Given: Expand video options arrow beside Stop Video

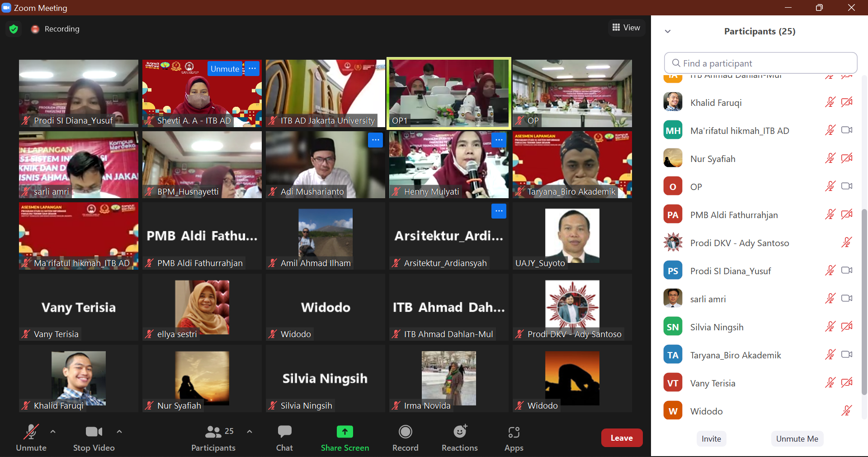Looking at the screenshot, I should click(119, 432).
